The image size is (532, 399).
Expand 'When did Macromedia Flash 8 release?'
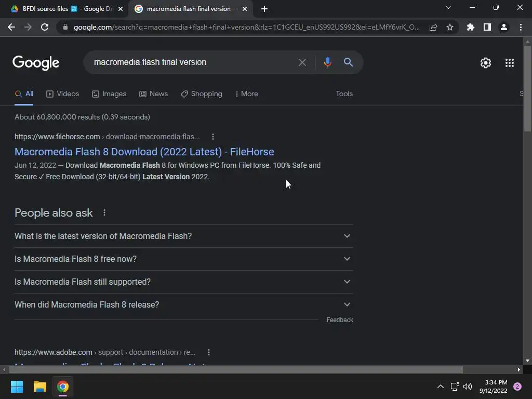[x=183, y=304]
